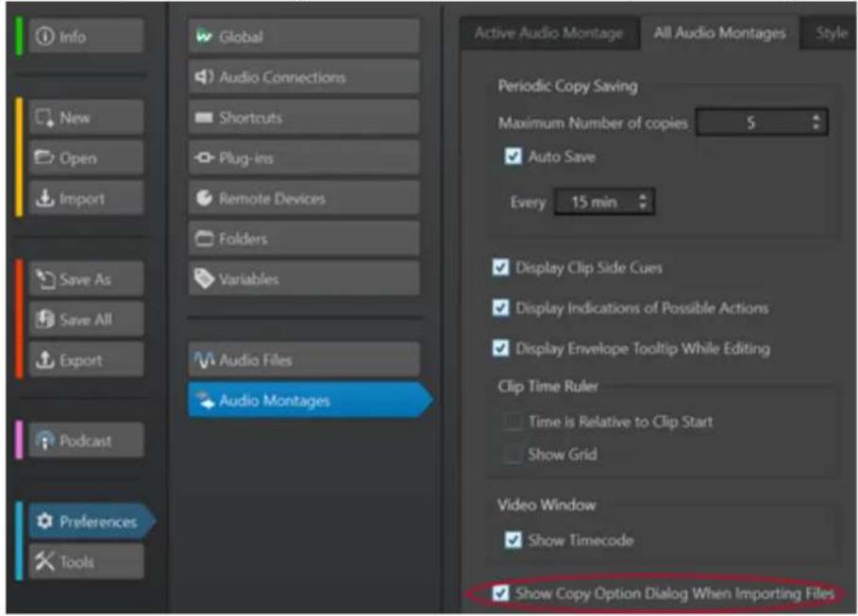Click the Tools wrench icon
Screen dimensions: 858x616
(44, 561)
